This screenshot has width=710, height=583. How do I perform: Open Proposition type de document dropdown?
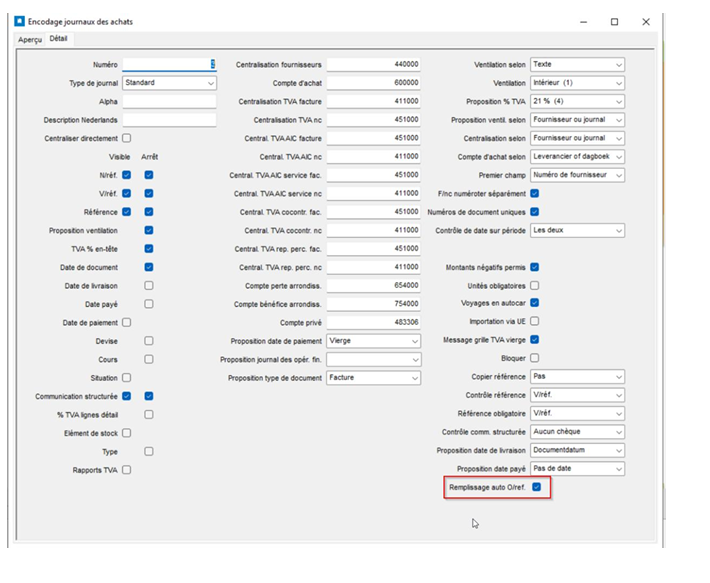pyautogui.click(x=374, y=378)
